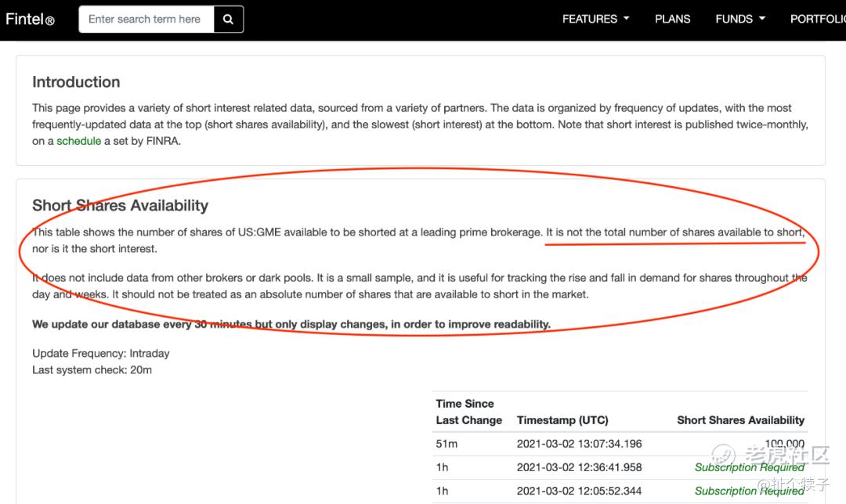
Task: Click the Timestamp (UTC) column header
Action: click(x=562, y=420)
